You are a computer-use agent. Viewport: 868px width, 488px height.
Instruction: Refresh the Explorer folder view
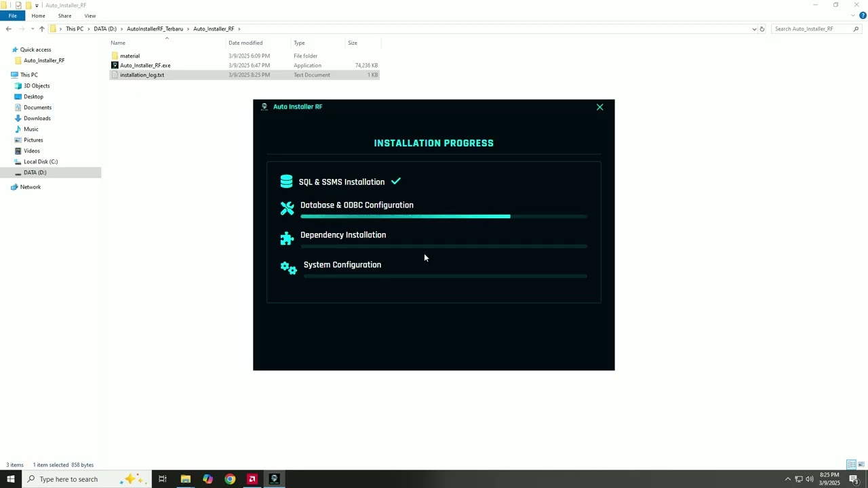tap(762, 29)
